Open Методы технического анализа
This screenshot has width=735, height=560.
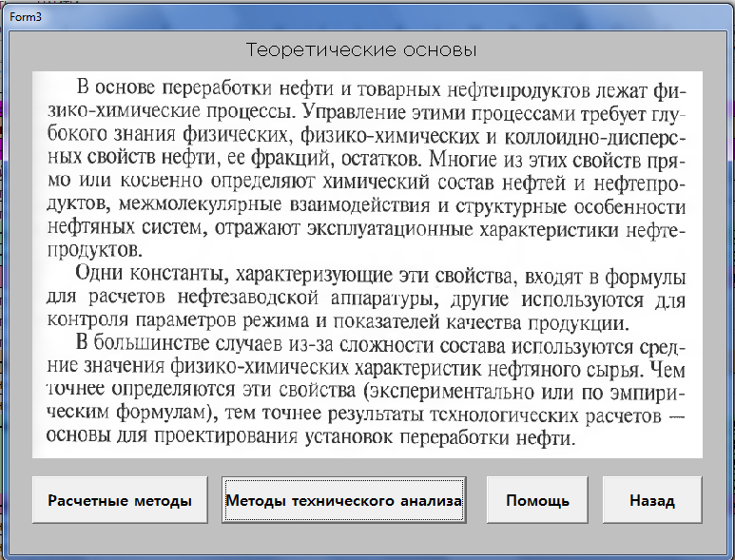click(x=344, y=500)
